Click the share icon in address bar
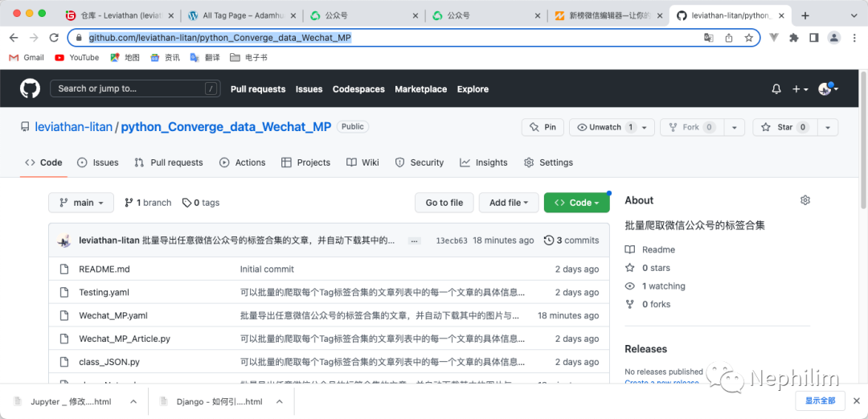 pos(728,38)
